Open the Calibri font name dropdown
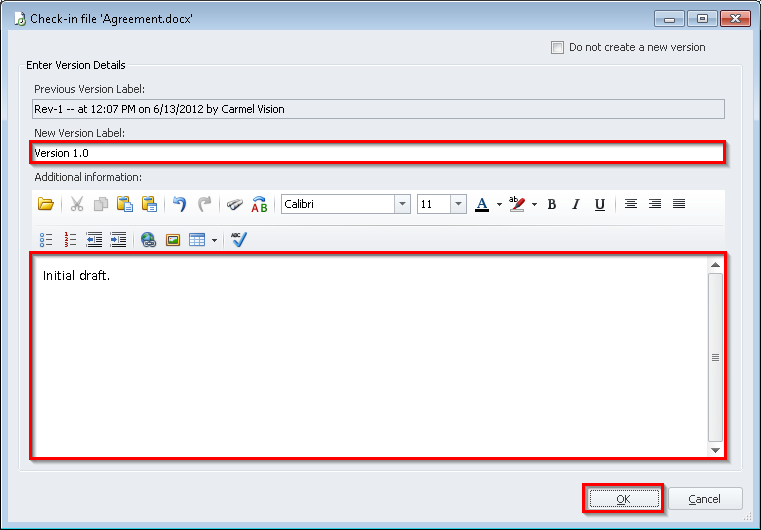 [x=402, y=204]
